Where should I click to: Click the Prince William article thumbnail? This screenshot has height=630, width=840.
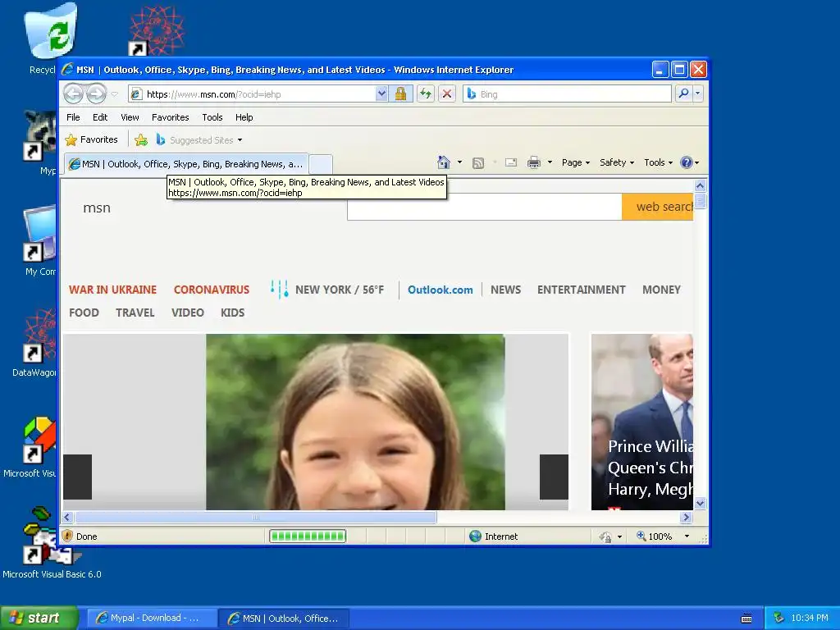pos(641,422)
